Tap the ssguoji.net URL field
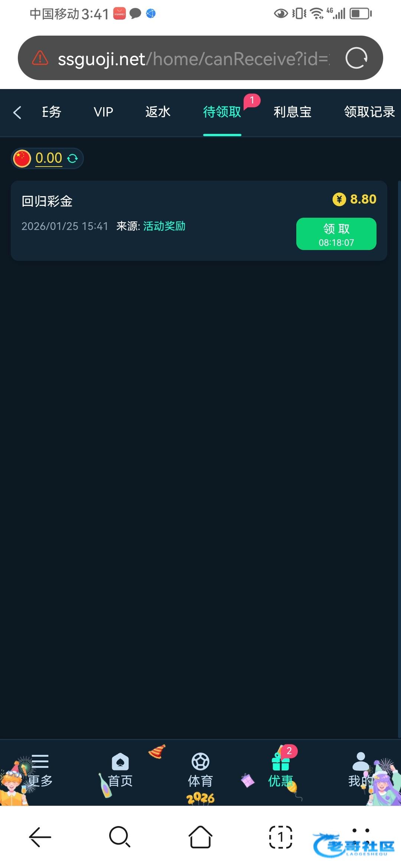This screenshot has width=401, height=868. click(x=193, y=59)
